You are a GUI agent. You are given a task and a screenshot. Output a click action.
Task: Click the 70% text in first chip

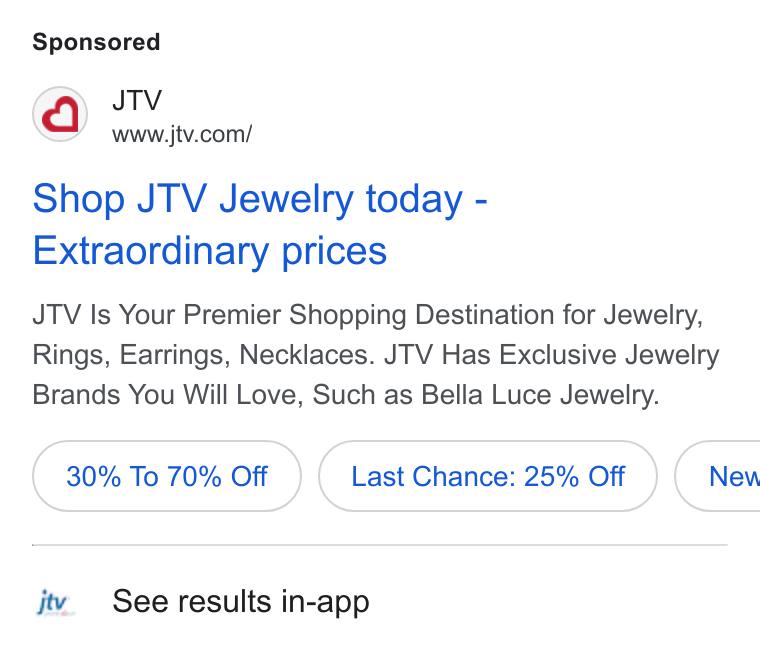(x=194, y=476)
